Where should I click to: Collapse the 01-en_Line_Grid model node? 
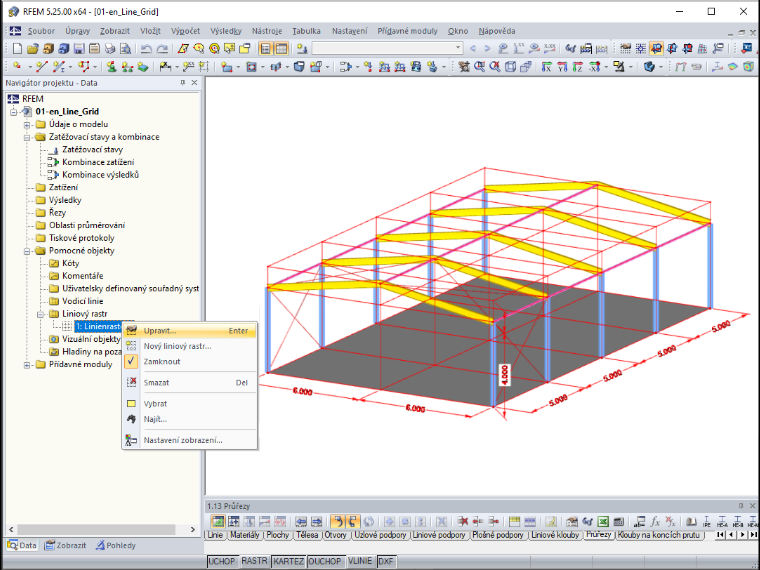click(14, 112)
